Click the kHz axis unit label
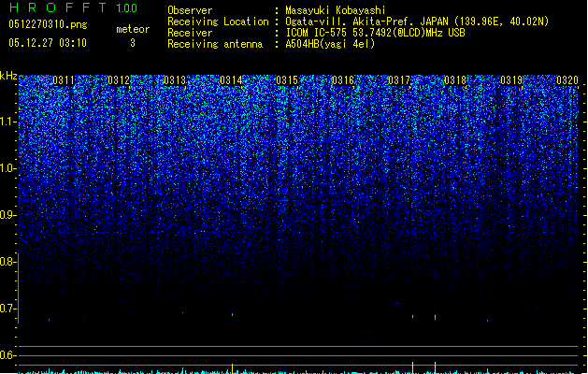The image size is (588, 374). [x=8, y=76]
